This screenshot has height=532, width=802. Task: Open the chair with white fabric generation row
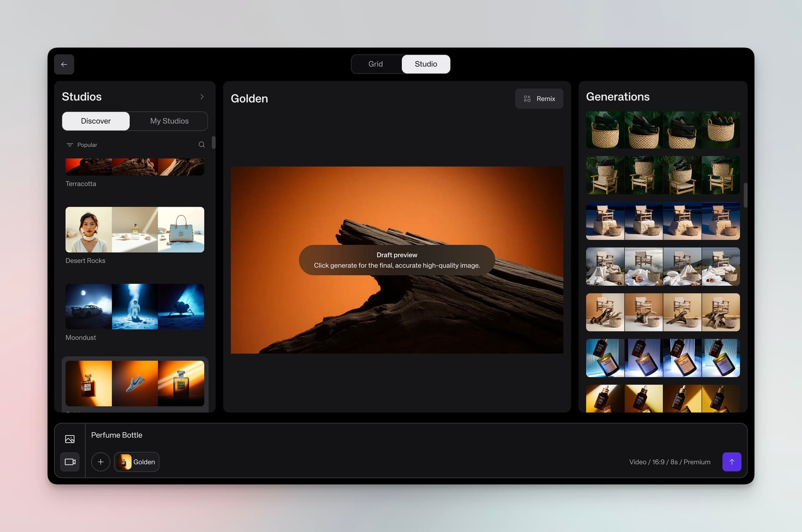point(663,267)
